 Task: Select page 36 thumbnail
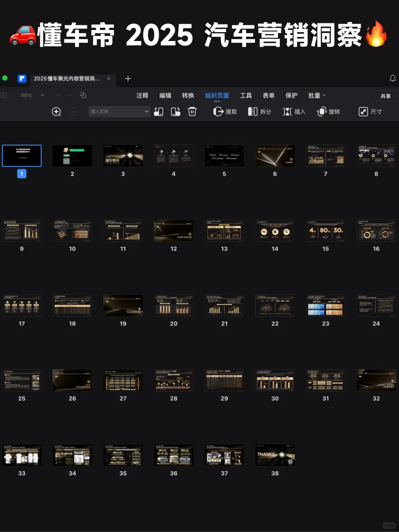point(174,455)
